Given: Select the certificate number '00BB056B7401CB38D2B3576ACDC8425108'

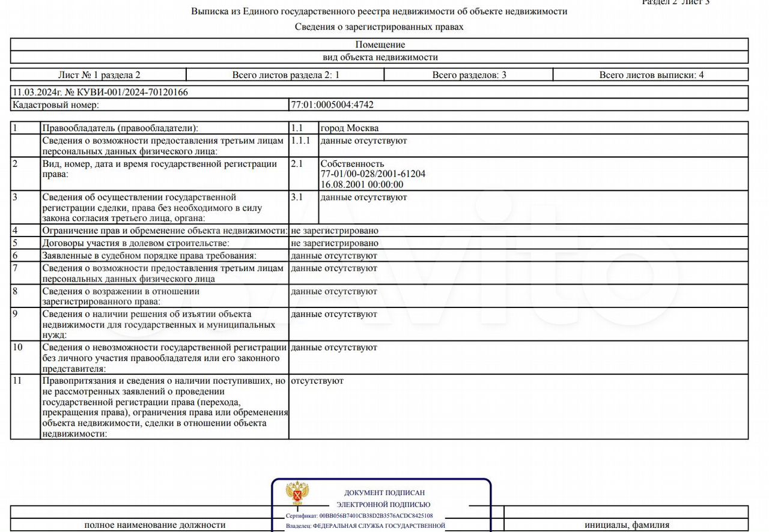Looking at the screenshot, I should coord(376,516).
